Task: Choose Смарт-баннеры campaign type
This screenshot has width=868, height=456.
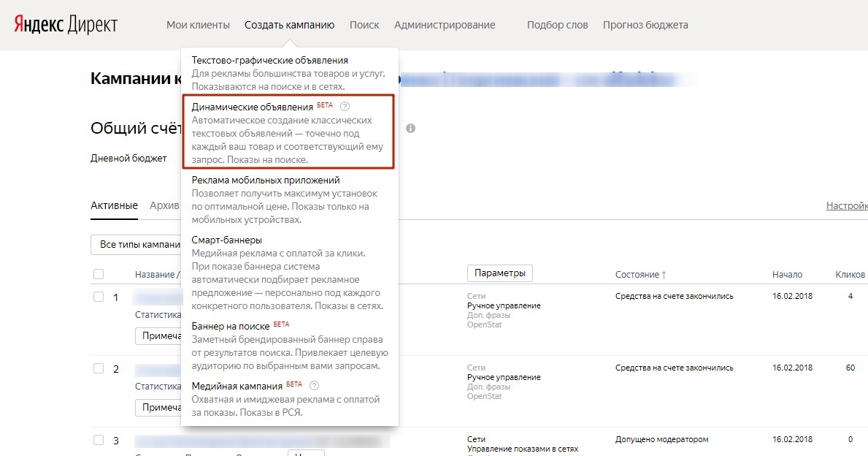Action: pyautogui.click(x=227, y=240)
